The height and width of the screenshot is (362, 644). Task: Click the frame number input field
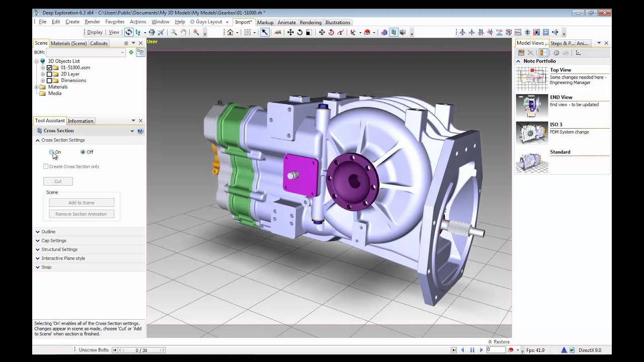coord(496,350)
